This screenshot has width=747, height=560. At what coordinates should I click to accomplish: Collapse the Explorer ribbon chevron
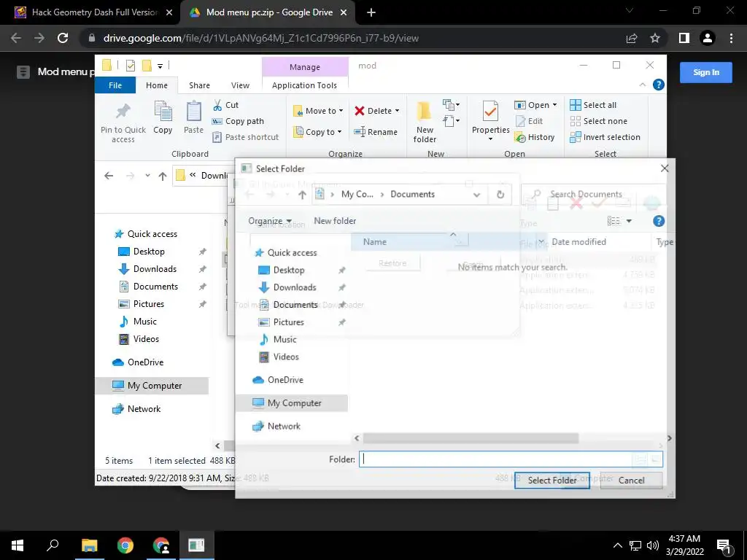click(642, 85)
